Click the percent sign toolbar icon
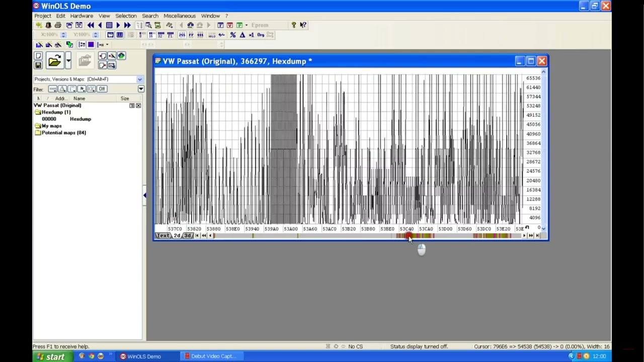 [233, 35]
